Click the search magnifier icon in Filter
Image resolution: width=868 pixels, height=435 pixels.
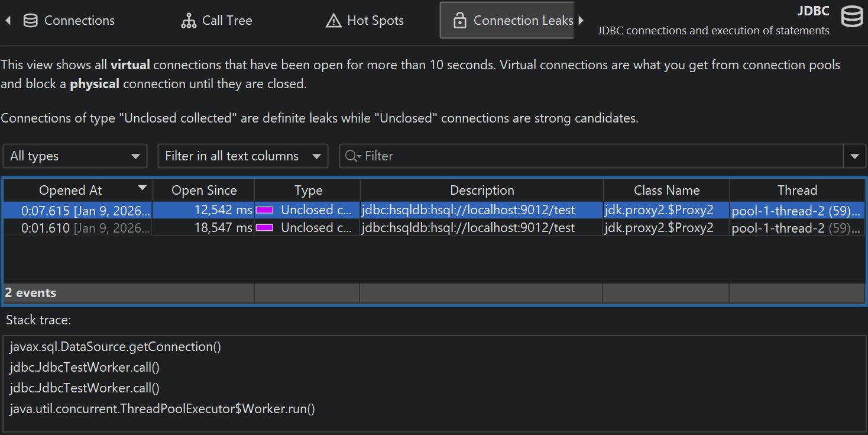(x=352, y=156)
